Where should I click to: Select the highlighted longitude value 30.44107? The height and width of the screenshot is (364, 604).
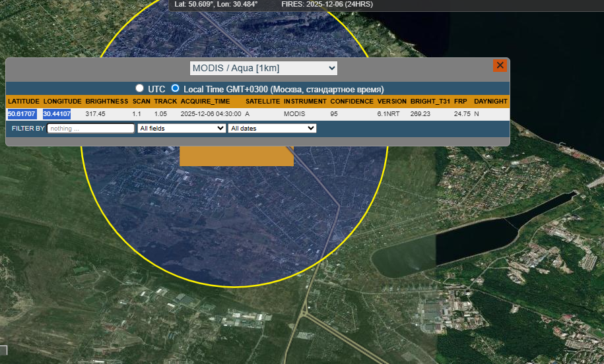(x=57, y=114)
